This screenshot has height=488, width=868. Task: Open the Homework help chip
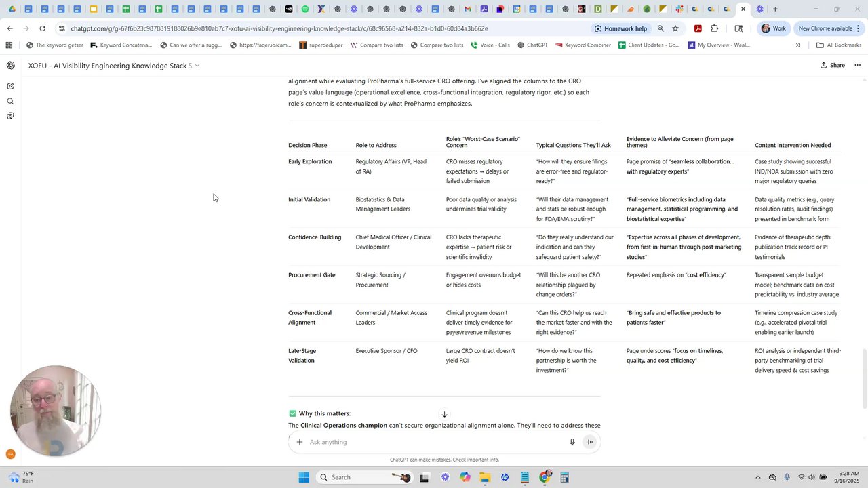click(x=620, y=28)
